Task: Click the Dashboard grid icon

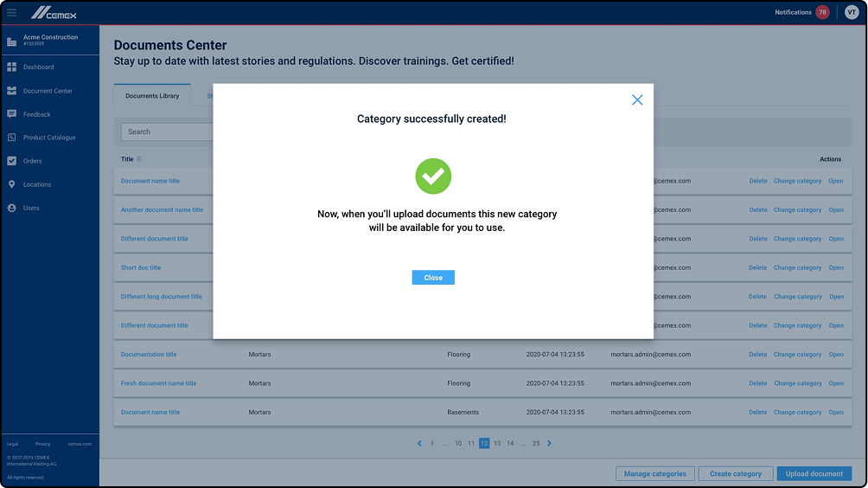Action: 12,67
